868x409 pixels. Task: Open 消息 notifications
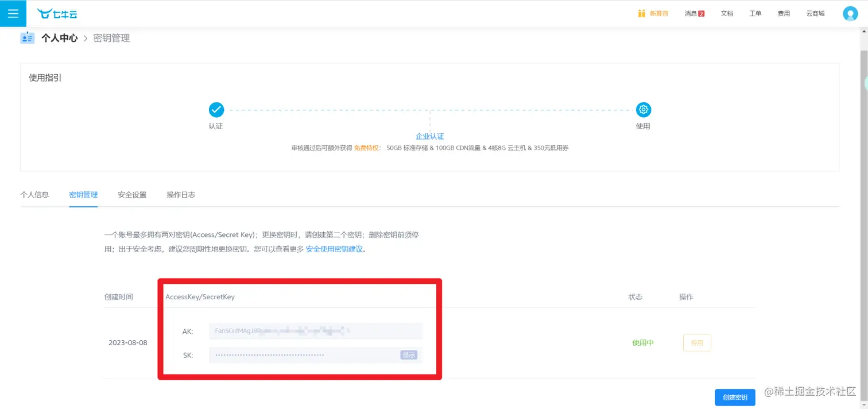[694, 13]
